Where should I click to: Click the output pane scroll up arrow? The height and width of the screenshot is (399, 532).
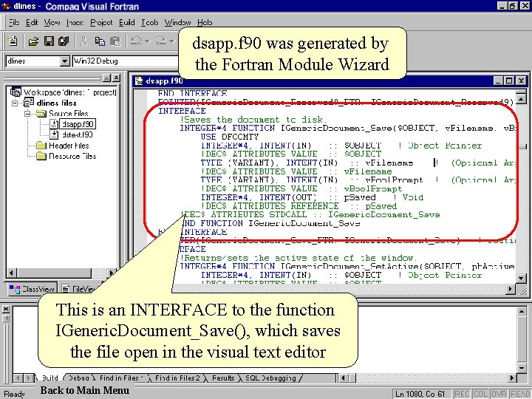point(522,311)
